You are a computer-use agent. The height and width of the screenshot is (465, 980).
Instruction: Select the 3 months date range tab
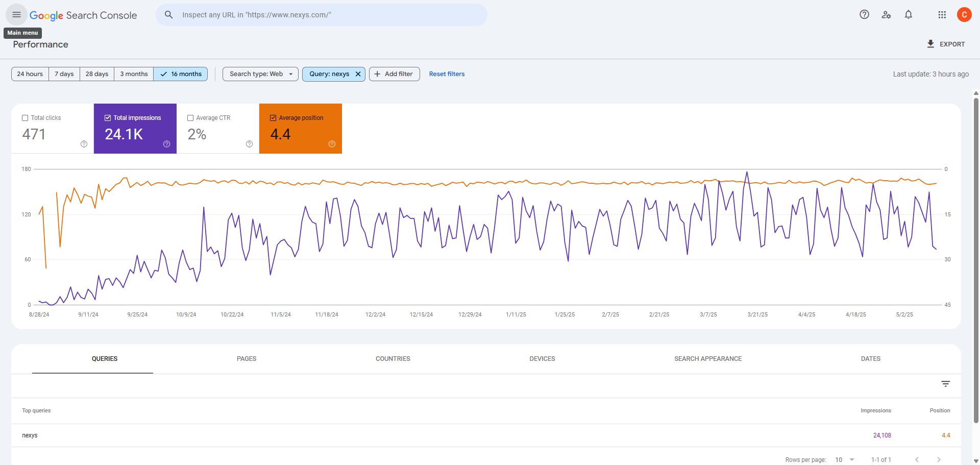(x=133, y=74)
